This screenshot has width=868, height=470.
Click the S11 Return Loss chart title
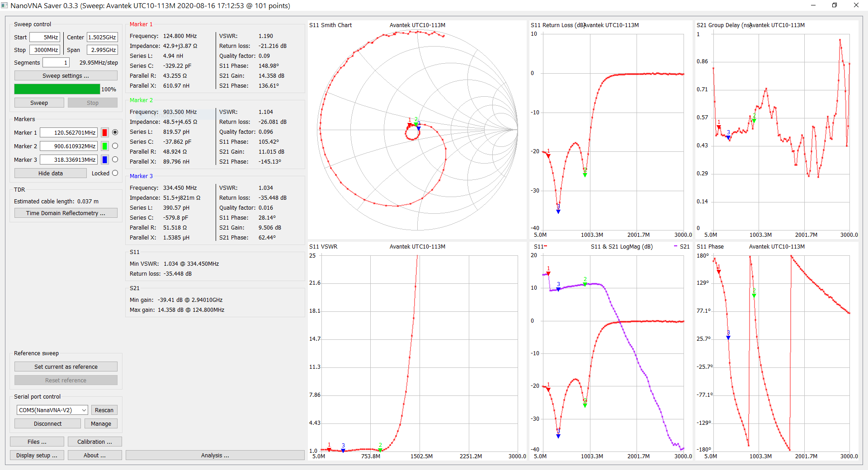coord(558,25)
